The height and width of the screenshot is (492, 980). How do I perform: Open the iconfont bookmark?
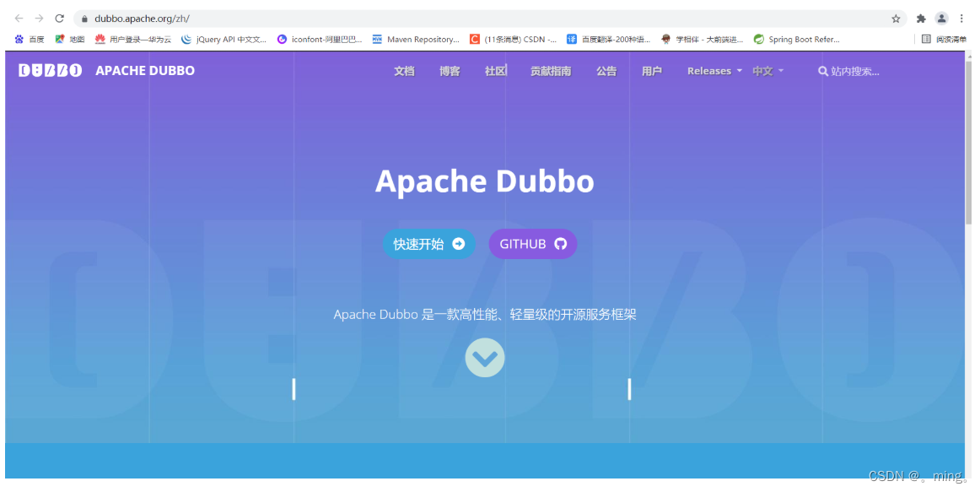pos(320,40)
